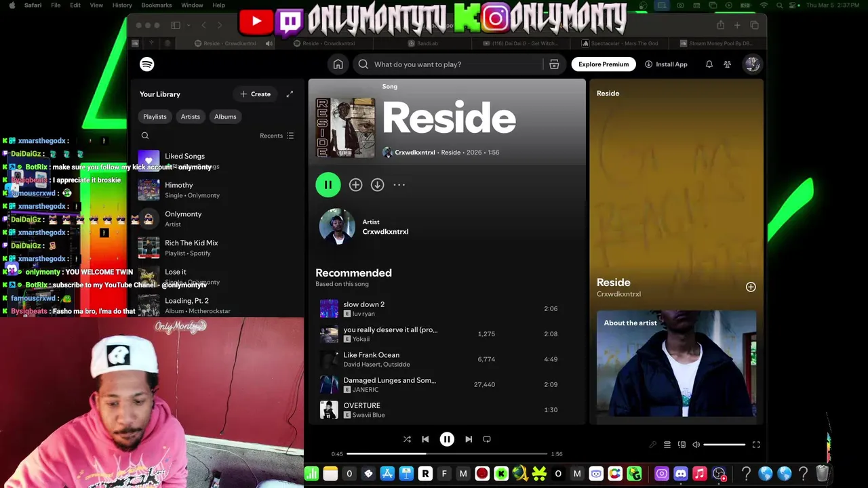This screenshot has height=488, width=868.
Task: Open Apple Music from the Dock
Action: [x=700, y=474]
